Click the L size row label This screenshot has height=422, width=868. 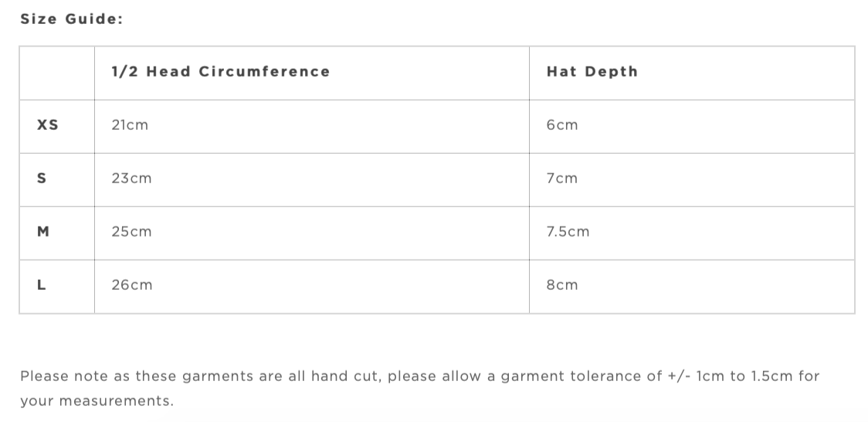pyautogui.click(x=42, y=285)
